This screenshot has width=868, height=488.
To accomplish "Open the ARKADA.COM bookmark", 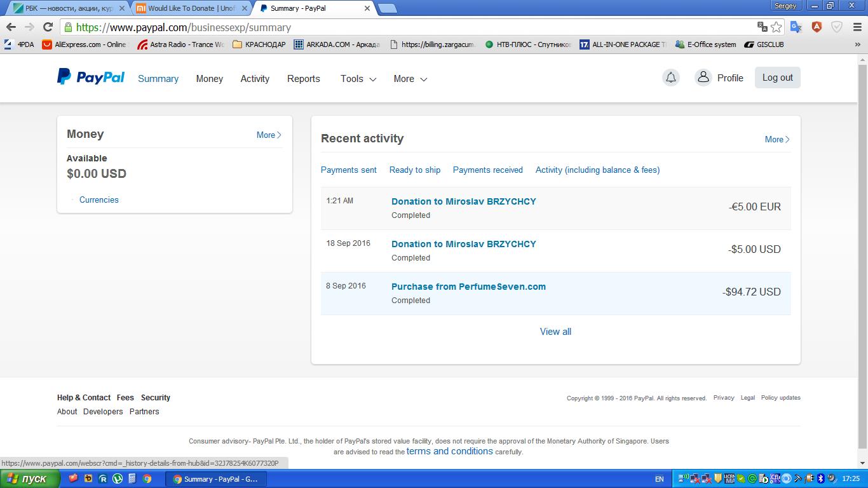I will pos(337,44).
